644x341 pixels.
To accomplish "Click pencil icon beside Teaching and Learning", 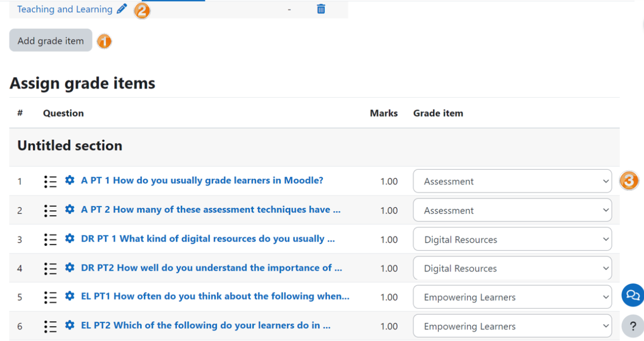I will point(122,9).
